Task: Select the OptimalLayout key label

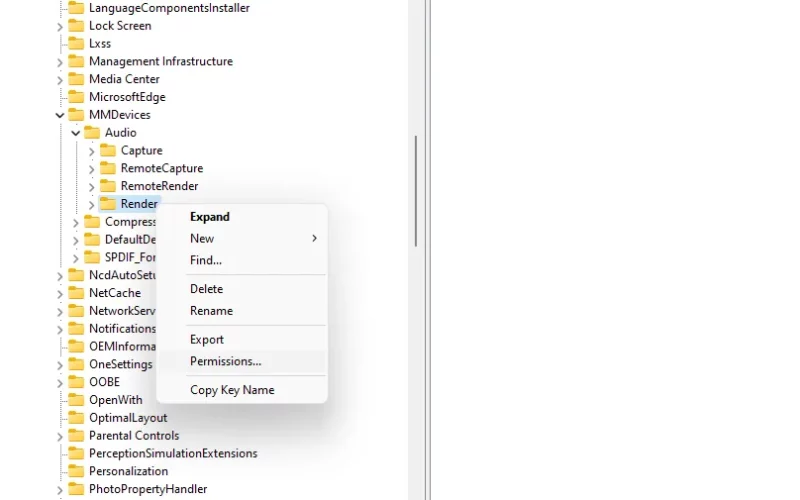Action: 128,417
